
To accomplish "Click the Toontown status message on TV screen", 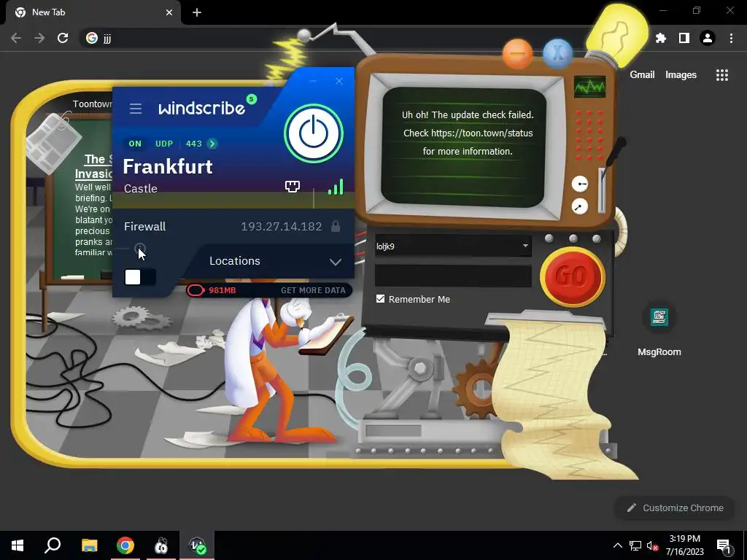I will pyautogui.click(x=468, y=133).
